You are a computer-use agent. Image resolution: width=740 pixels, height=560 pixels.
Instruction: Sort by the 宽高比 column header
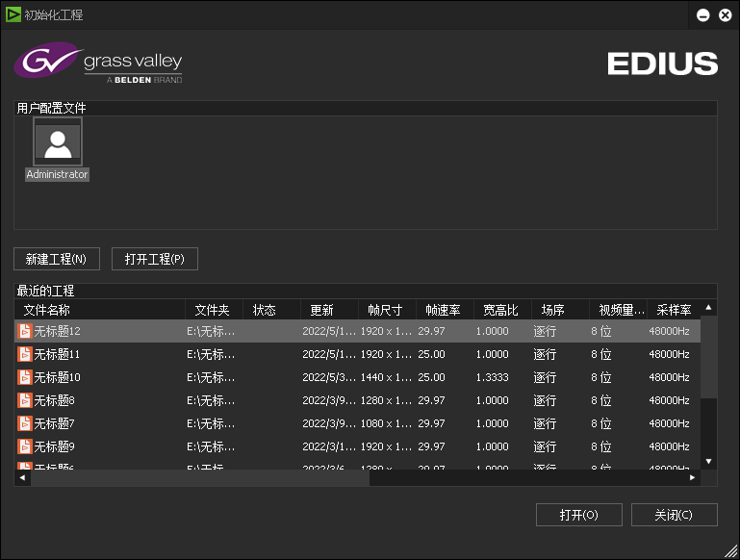pos(502,310)
